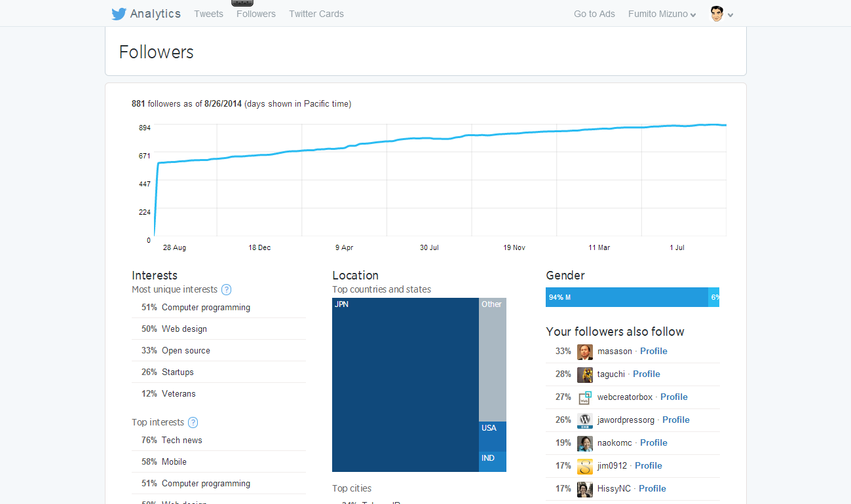Viewport: 851px width, 504px height.
Task: Click naokomc's avatar picture
Action: pos(585,443)
